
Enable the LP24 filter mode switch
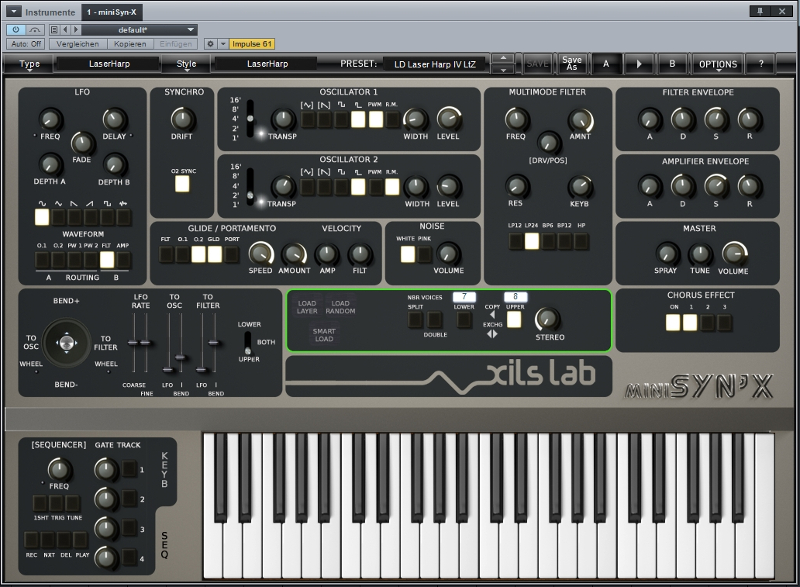[532, 241]
